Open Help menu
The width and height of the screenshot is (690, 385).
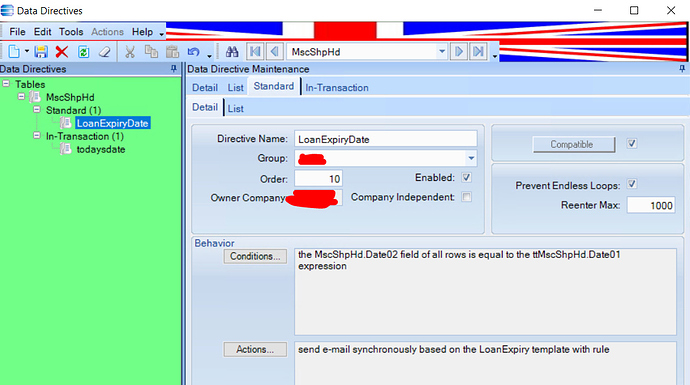click(142, 32)
